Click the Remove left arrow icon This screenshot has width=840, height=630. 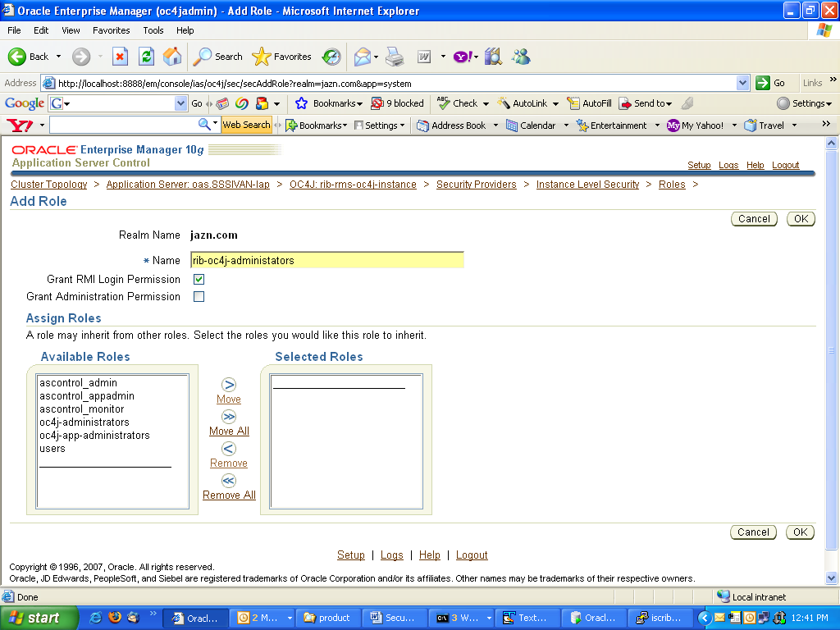pyautogui.click(x=229, y=449)
